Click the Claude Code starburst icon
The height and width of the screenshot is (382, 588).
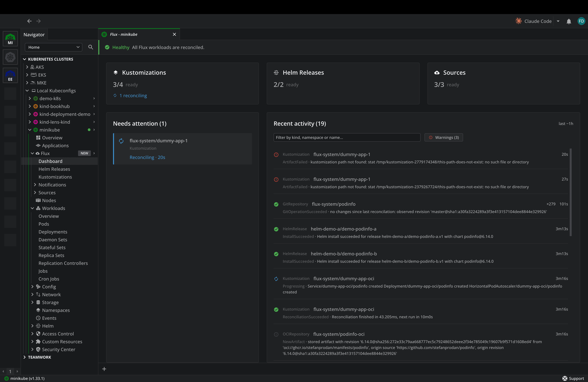(x=518, y=21)
